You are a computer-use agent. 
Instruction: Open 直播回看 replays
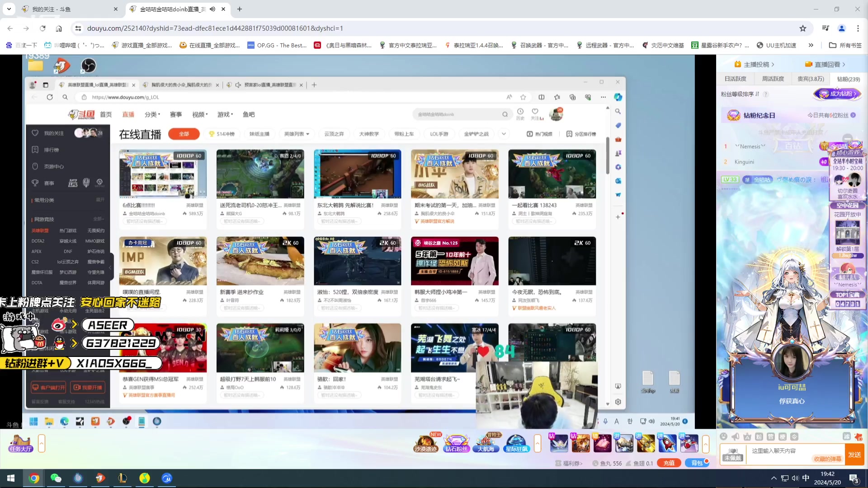[x=825, y=64]
